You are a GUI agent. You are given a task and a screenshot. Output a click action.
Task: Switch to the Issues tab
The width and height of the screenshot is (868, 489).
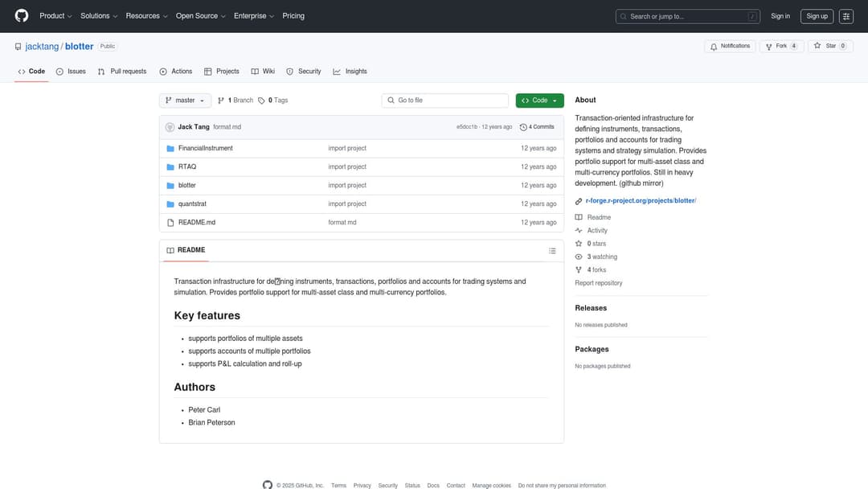point(71,72)
